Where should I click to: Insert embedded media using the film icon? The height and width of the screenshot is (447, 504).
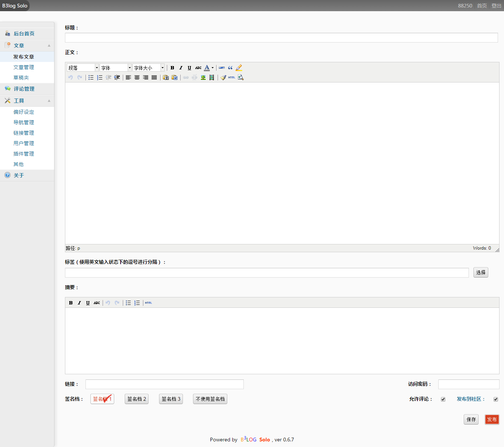click(x=212, y=78)
